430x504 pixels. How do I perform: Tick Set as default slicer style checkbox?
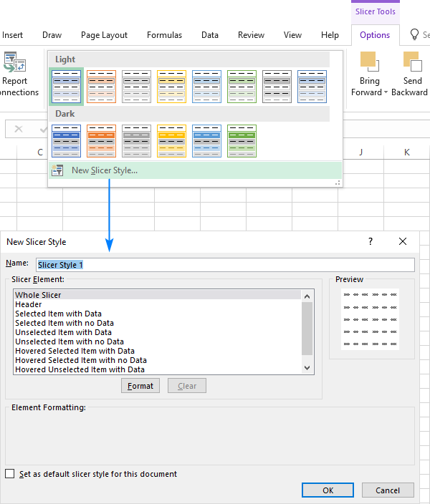10,474
